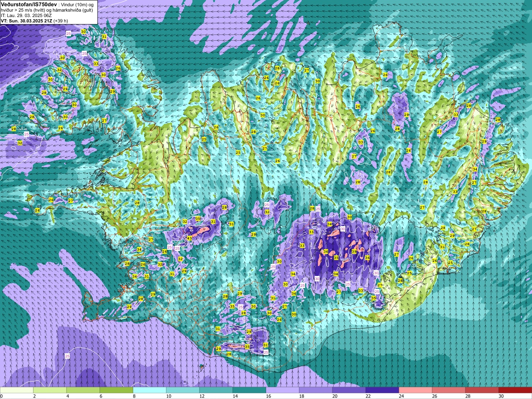Viewport: 532px width, 399px height.
Task: Click the 8 tick label on the colour scale
Action: (134, 396)
